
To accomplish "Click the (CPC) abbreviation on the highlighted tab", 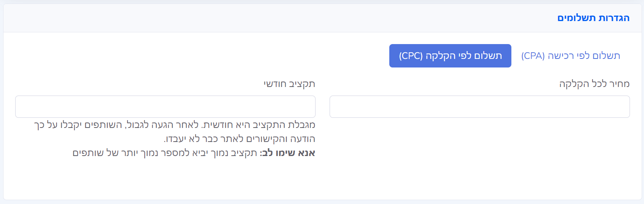I will click(x=411, y=56).
